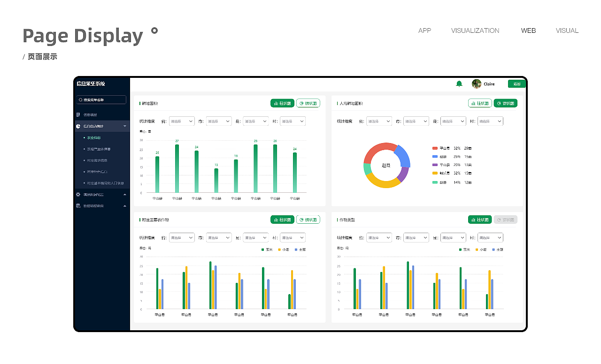This screenshot has height=364, width=601.
Task: Select 柱状图 in the 作物类型 panel
Action: click(480, 220)
